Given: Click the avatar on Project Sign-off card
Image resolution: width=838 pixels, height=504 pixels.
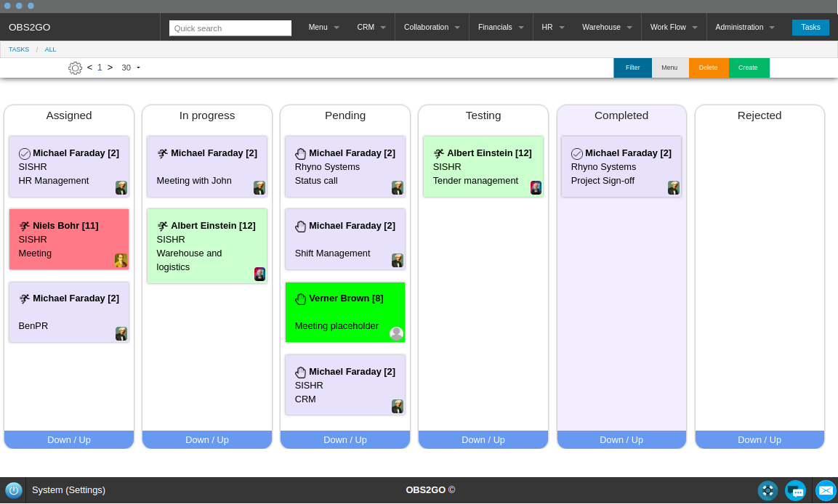Looking at the screenshot, I should click(x=674, y=188).
